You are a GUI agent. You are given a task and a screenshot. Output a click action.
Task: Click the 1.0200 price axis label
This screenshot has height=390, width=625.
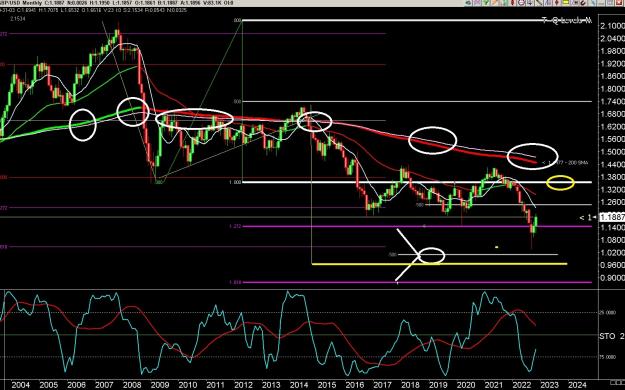[612, 253]
